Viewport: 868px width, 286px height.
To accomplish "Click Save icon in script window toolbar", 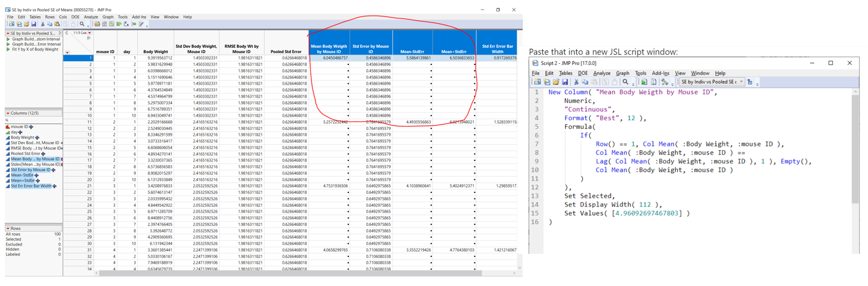I will [x=564, y=82].
